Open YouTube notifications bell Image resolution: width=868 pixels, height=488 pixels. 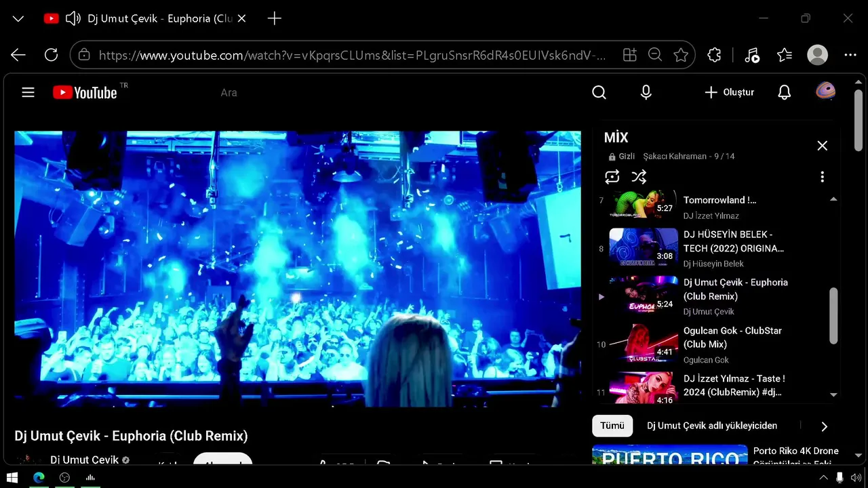click(x=785, y=92)
